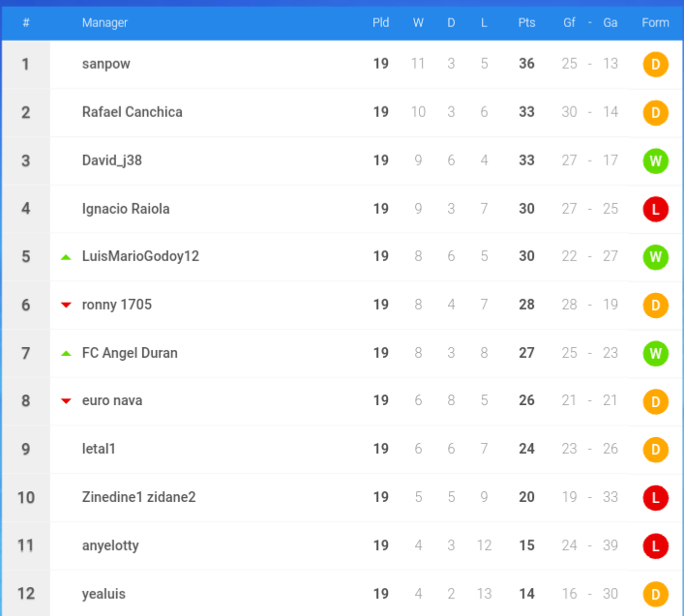
Task: Click the rank 10 position cell
Action: point(26,497)
